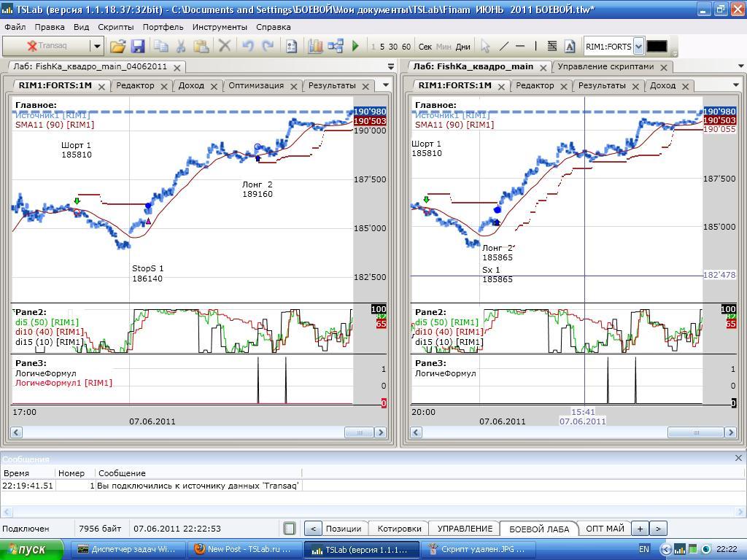
Task: Click the black color swatch in toolbar
Action: pyautogui.click(x=657, y=46)
